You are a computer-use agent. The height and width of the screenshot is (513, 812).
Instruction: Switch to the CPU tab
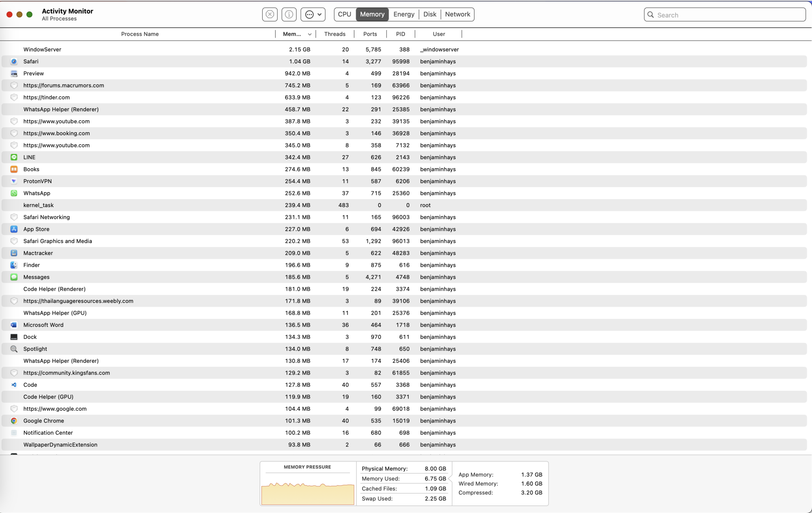point(344,14)
